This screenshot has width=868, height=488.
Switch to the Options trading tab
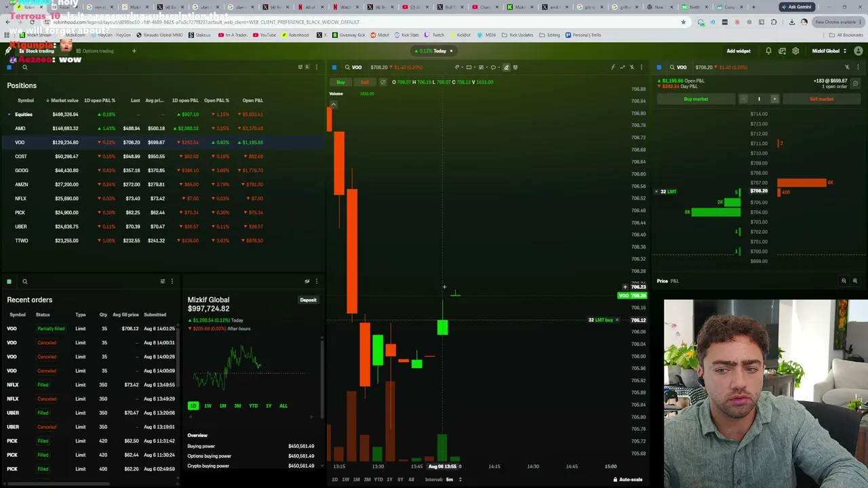coord(94,51)
